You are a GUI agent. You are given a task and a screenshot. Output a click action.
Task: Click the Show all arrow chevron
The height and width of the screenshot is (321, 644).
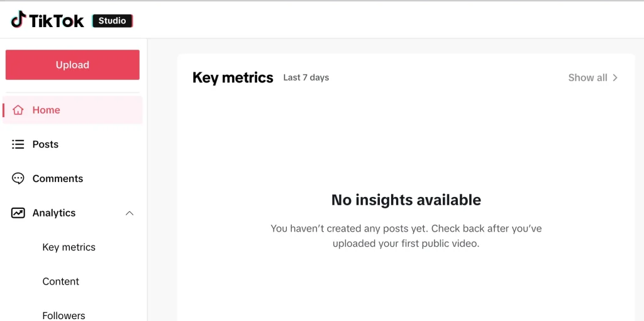[615, 77]
